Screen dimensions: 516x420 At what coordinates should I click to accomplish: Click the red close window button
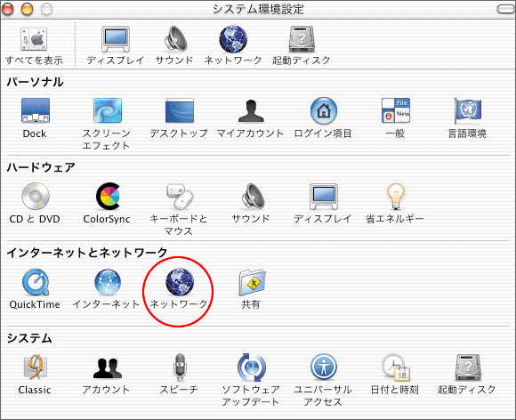pos(8,9)
